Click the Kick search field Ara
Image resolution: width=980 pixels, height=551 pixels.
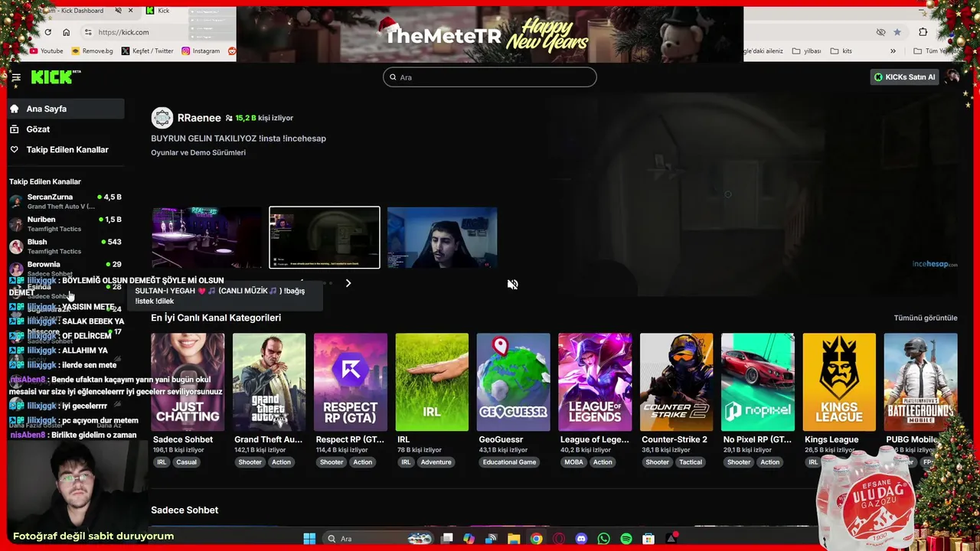click(489, 77)
